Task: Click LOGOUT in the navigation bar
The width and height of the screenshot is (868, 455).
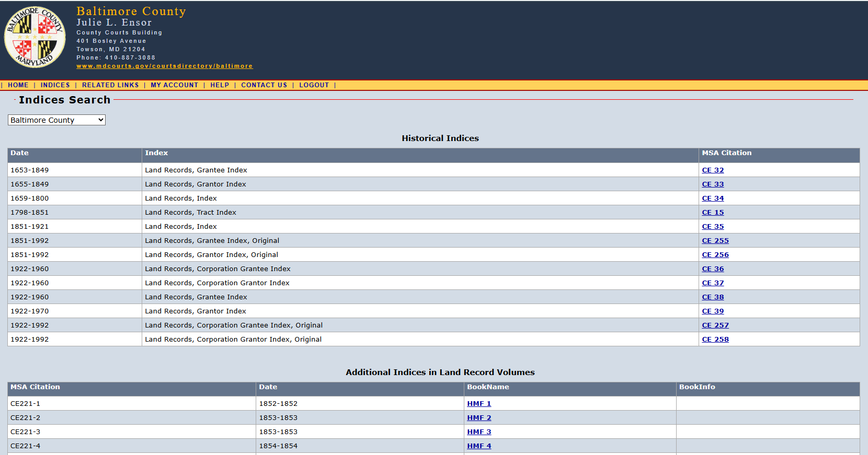Action: pyautogui.click(x=314, y=85)
